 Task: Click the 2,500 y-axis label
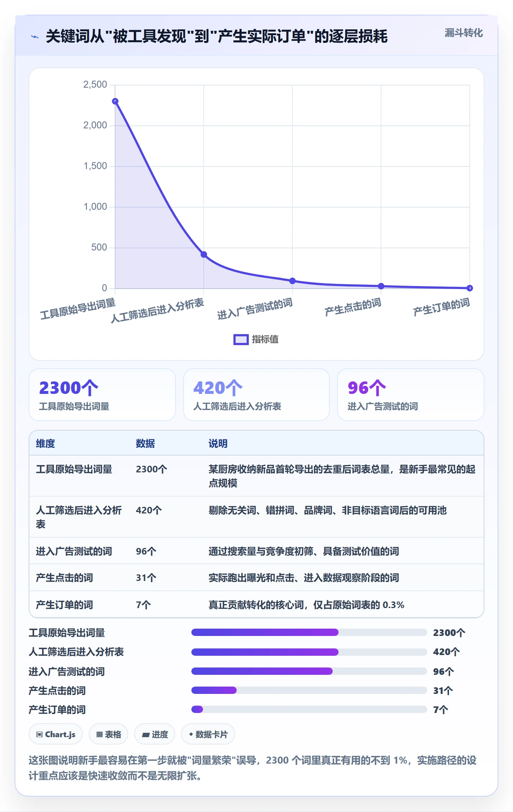[95, 85]
